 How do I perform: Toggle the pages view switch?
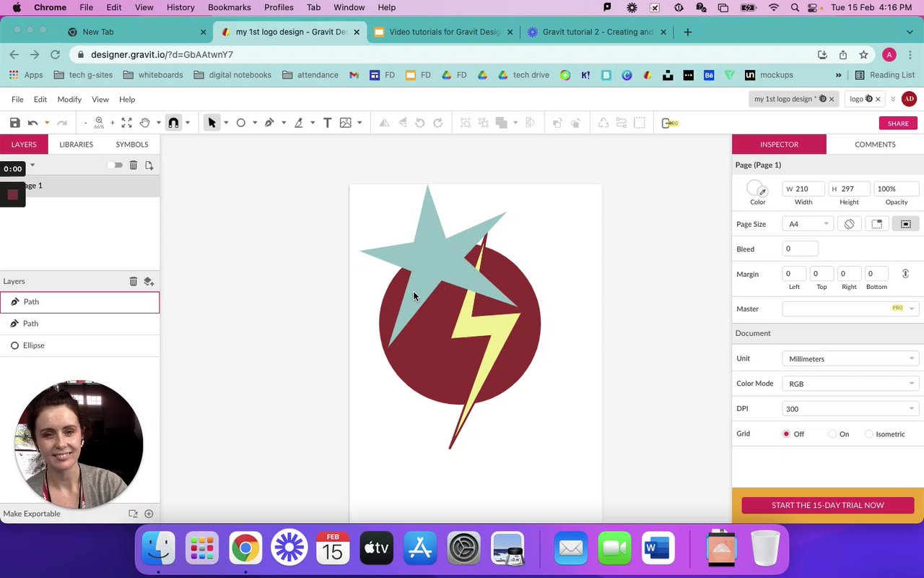point(115,165)
